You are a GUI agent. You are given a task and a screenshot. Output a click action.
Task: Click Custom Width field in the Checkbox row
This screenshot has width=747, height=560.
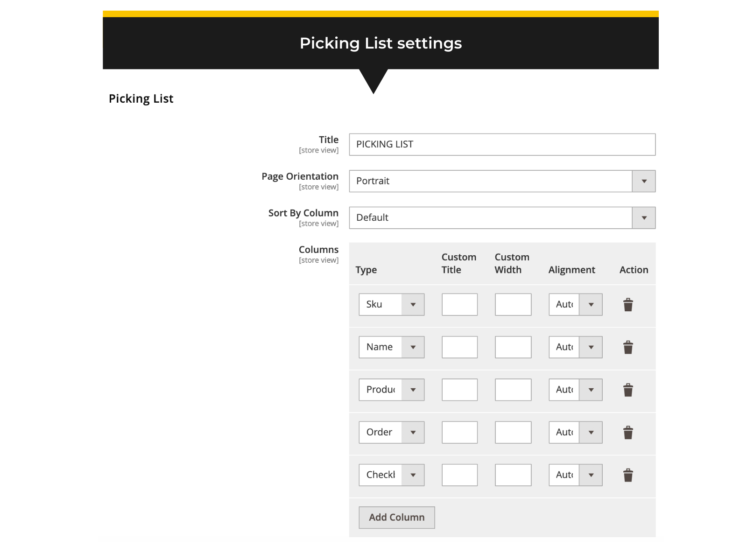tap(513, 475)
